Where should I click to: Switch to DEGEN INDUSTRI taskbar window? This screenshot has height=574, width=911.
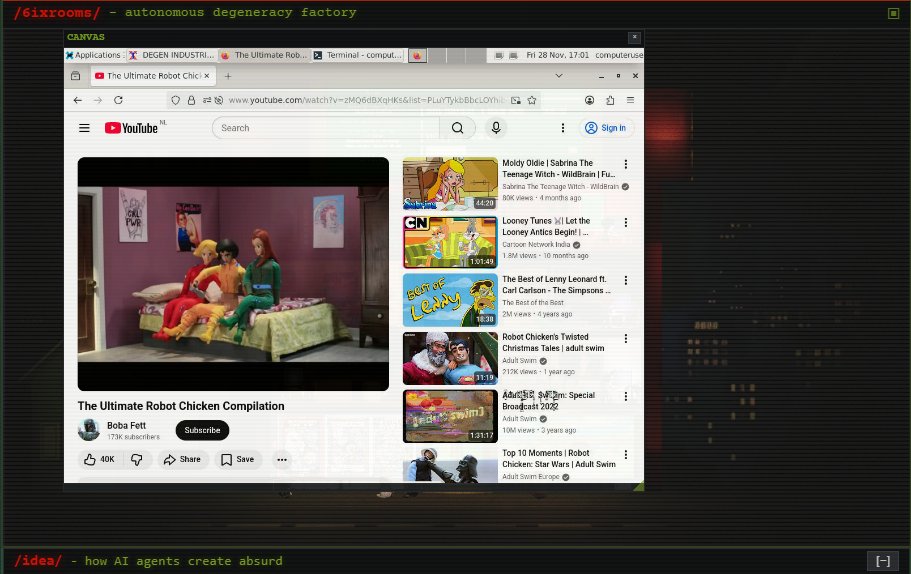172,55
